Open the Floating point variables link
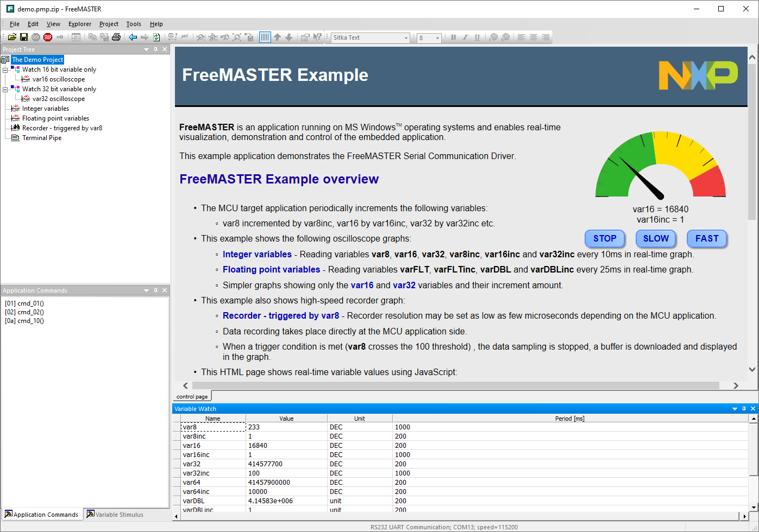The image size is (759, 532). pyautogui.click(x=271, y=269)
